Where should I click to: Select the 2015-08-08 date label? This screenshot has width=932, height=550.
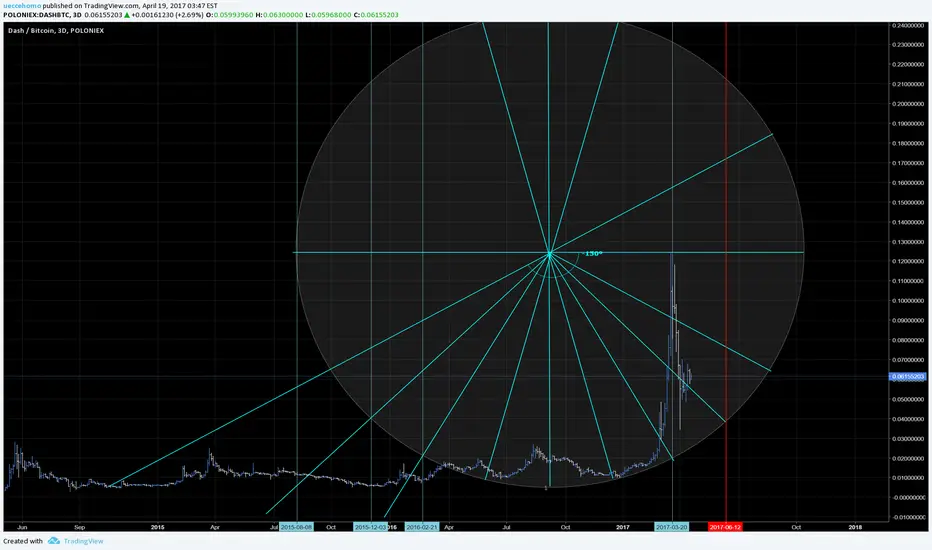click(296, 527)
